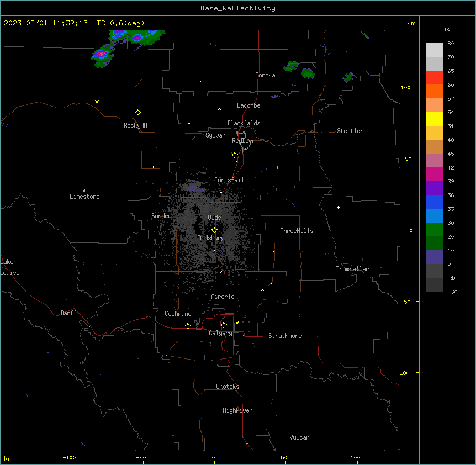Click the Sundre label
The height and width of the screenshot is (465, 476).
161,216
